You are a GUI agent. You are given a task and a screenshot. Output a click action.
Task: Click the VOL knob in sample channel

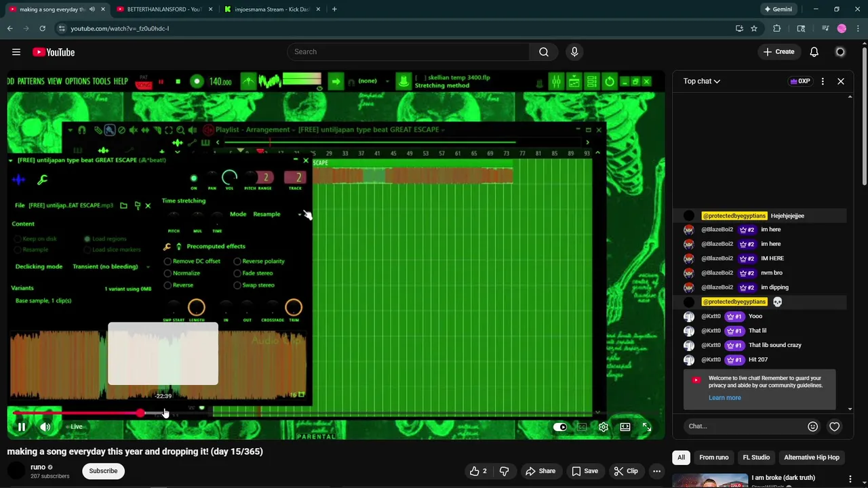(x=230, y=178)
